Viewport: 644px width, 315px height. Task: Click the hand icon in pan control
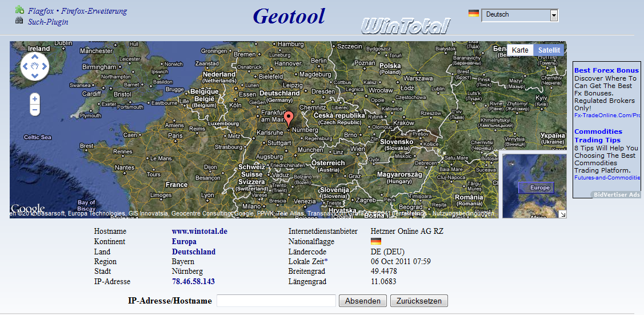pyautogui.click(x=35, y=66)
